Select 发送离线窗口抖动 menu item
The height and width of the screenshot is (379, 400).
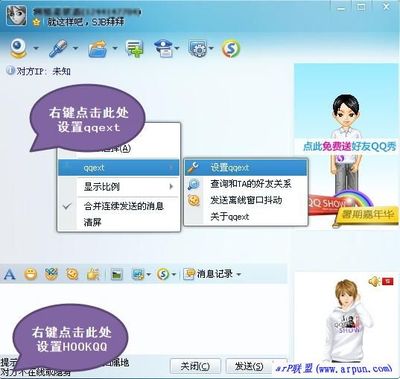(246, 200)
